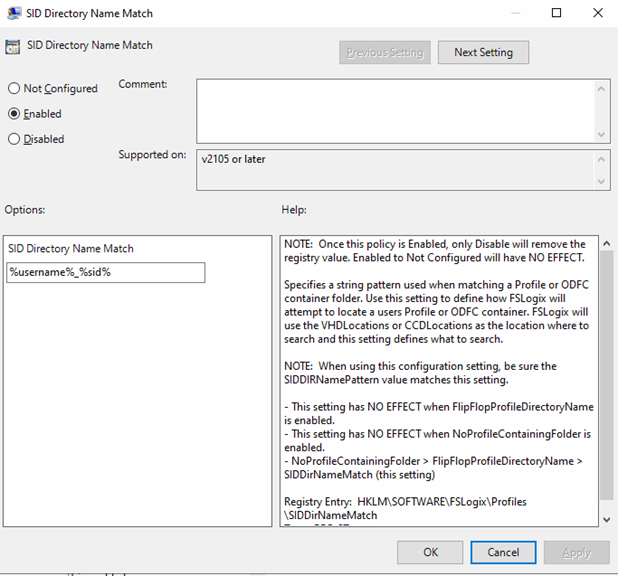Image resolution: width=618 pixels, height=576 pixels.
Task: Choose the Disabled radio button
Action: click(14, 140)
